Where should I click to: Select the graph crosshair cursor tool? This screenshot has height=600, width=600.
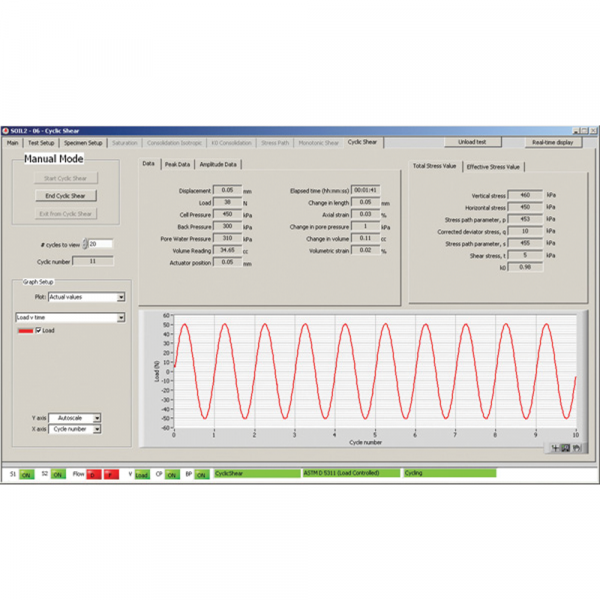[555, 448]
